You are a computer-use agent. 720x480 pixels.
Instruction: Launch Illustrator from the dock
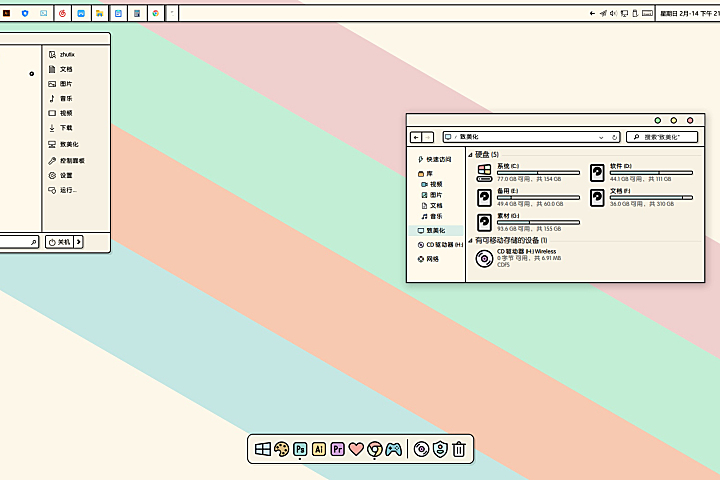point(318,450)
